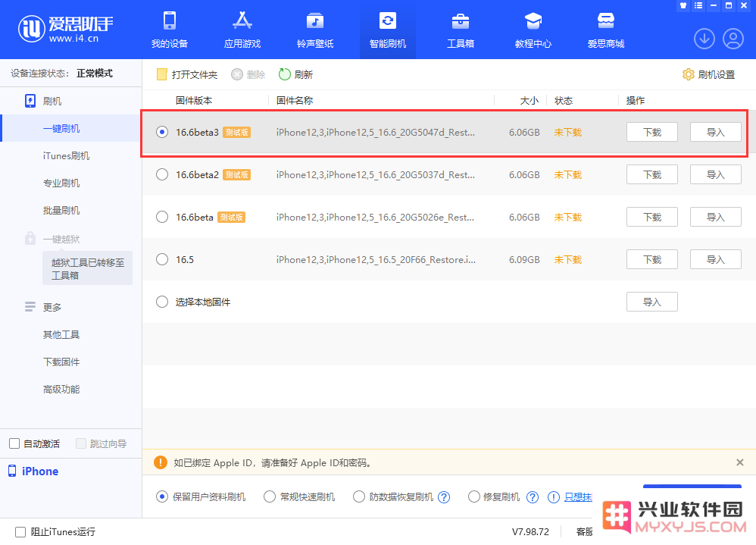Screen dimensions: 756x545
Task: Select the 16.5 firmware radio button
Action: click(162, 259)
